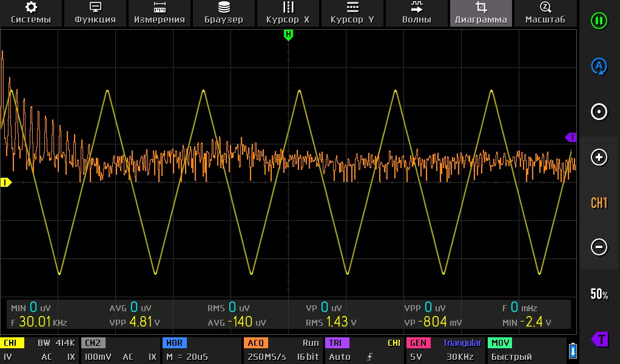Click the purple trigger level marker on the right edge
620x364 pixels.
(571, 138)
